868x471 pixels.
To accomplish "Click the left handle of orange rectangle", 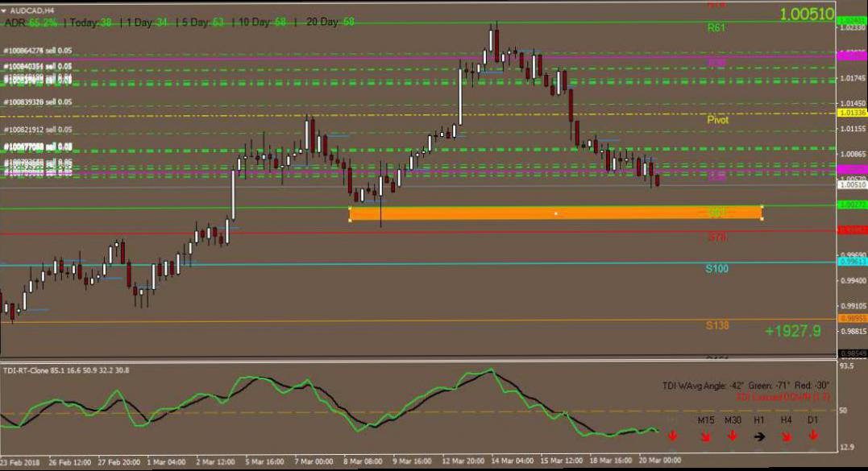I will pos(350,213).
